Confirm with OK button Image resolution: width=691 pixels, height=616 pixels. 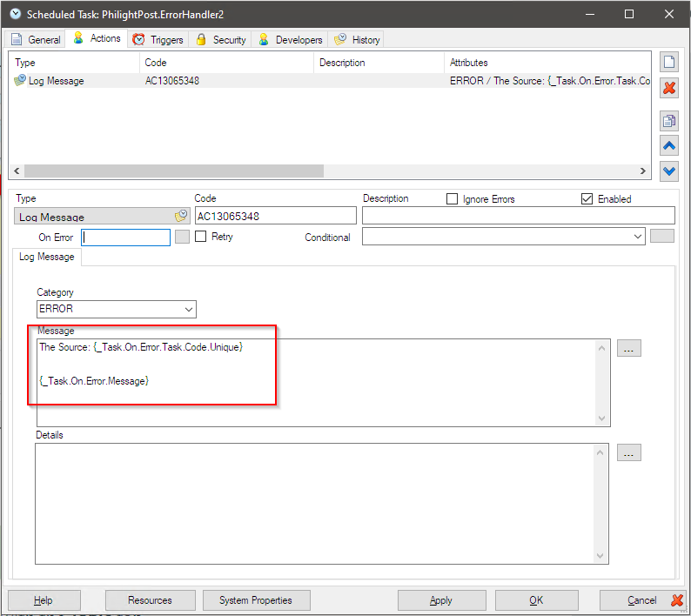[536, 600]
